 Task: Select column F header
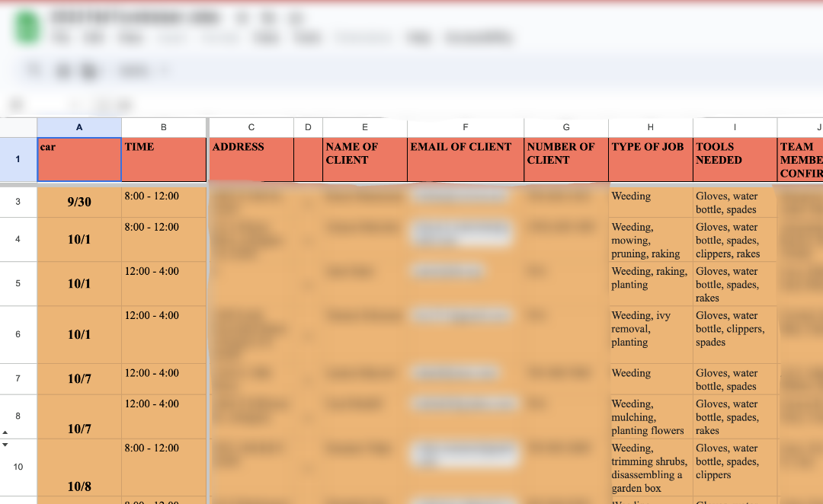[x=466, y=127]
